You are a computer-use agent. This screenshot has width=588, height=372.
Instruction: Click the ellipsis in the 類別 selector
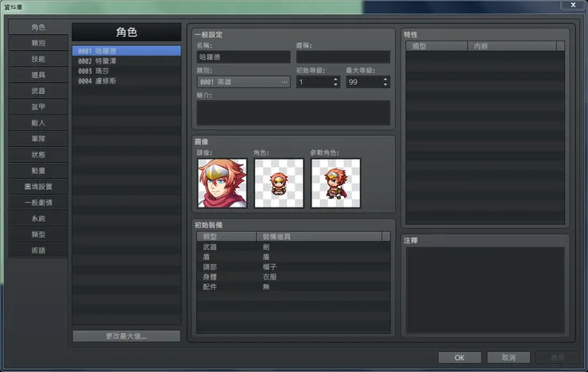tap(284, 82)
